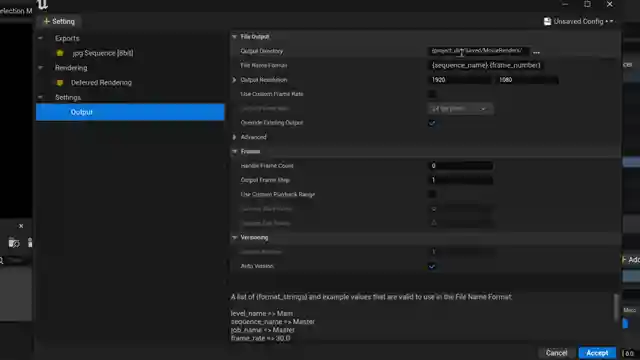Collapse the Exports tree category
640x360 pixels.
tap(40, 38)
